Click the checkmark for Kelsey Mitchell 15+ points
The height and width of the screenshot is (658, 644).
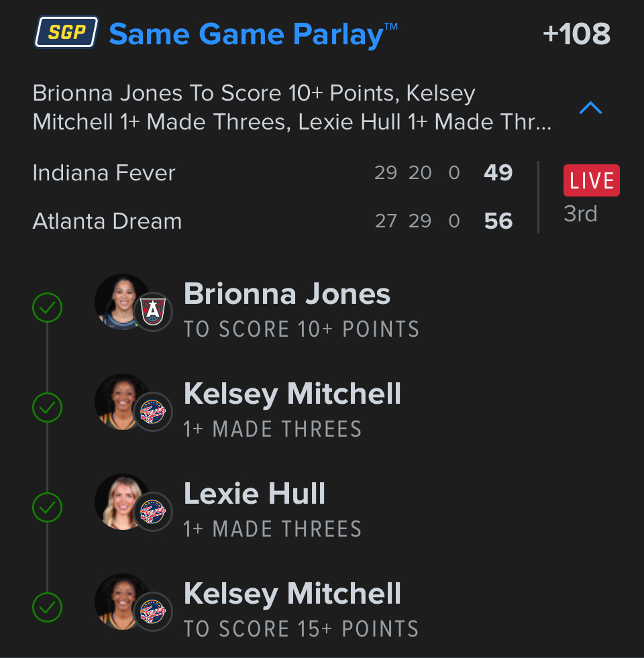(48, 607)
